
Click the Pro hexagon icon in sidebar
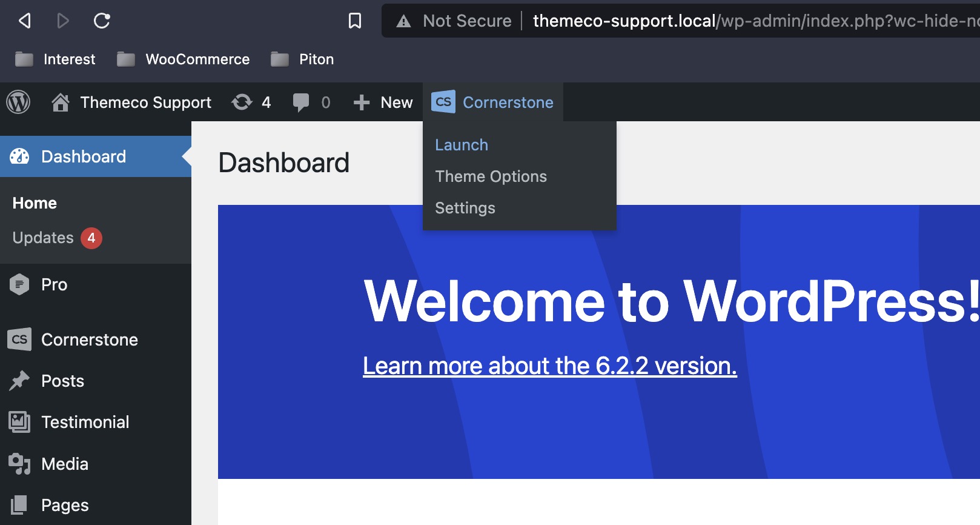(19, 284)
